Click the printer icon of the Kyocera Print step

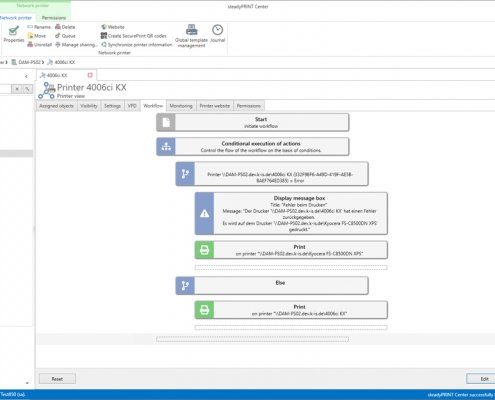[x=205, y=250]
